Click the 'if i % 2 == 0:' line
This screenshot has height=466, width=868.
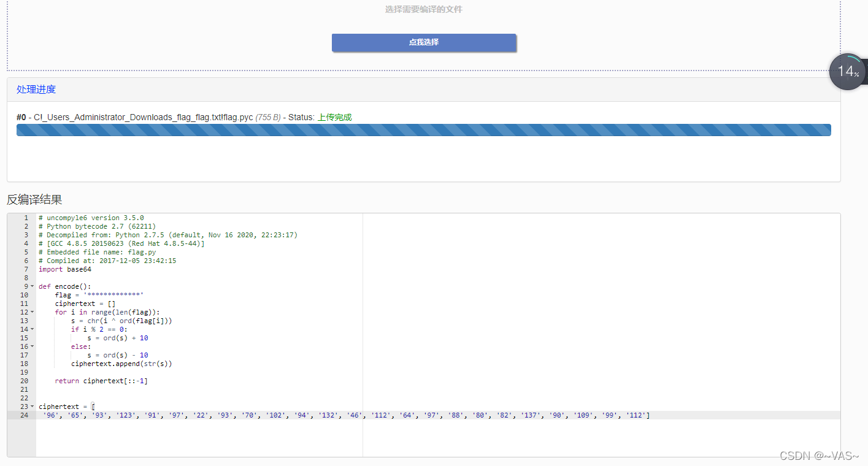pos(99,329)
